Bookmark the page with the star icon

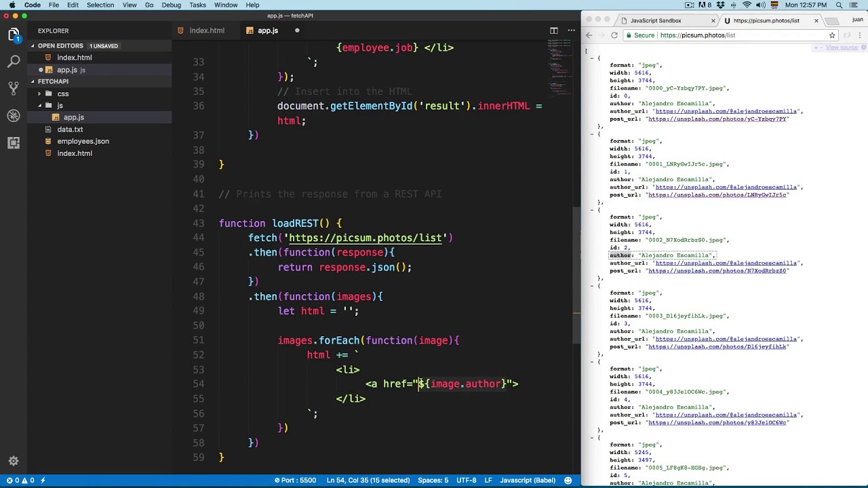coord(832,35)
